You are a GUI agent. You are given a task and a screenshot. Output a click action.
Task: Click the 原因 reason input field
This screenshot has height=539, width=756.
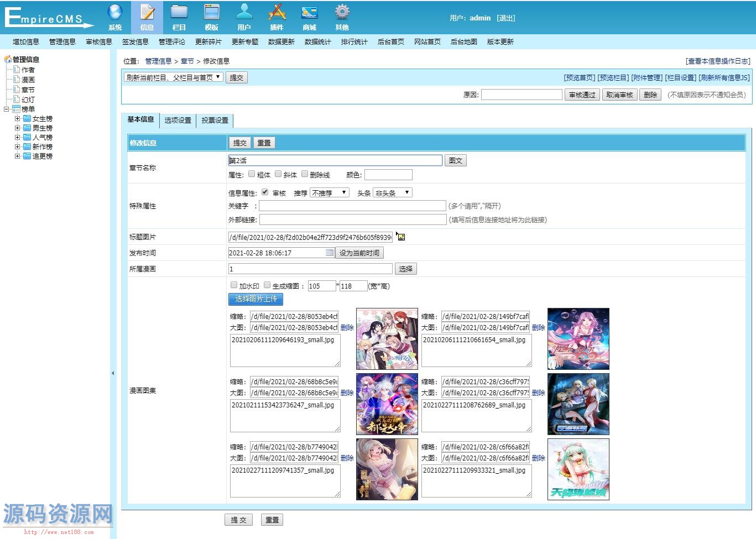522,95
